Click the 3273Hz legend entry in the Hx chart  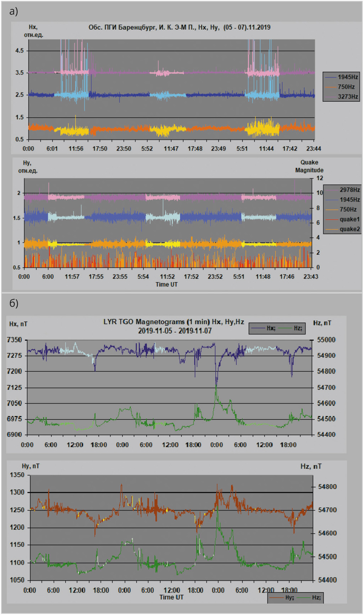point(348,97)
